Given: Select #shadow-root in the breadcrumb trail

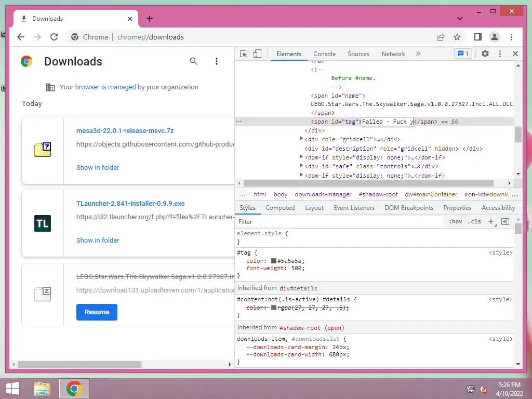Looking at the screenshot, I should click(x=378, y=194).
